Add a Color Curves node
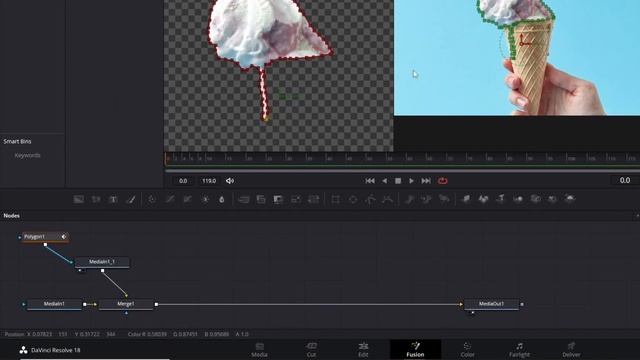This screenshot has height=360, width=640. 170,199
